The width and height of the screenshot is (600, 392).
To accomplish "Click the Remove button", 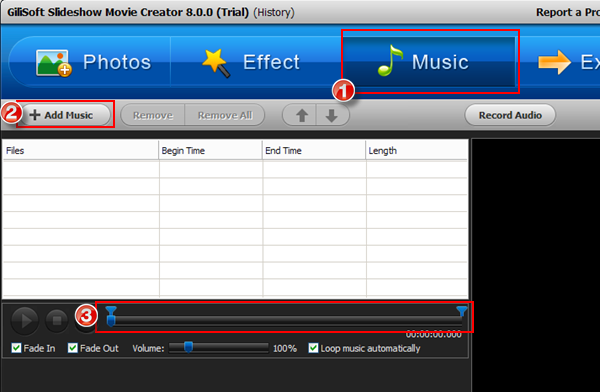I will point(153,115).
